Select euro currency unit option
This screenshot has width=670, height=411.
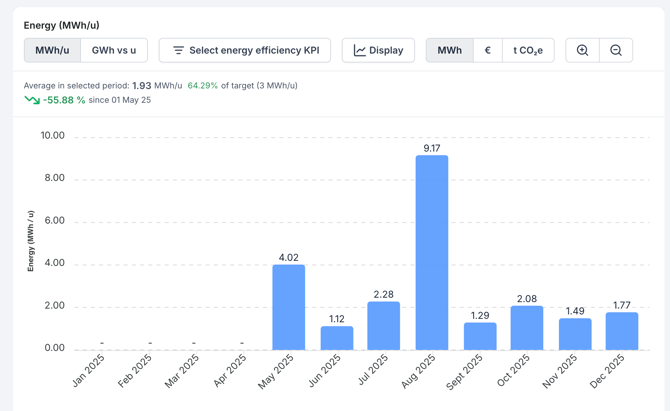(x=488, y=50)
